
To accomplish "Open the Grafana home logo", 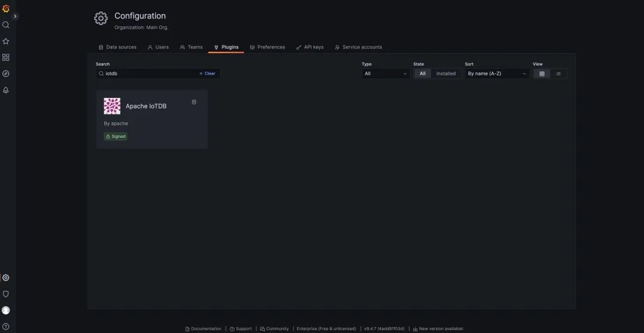I will pyautogui.click(x=6, y=8).
